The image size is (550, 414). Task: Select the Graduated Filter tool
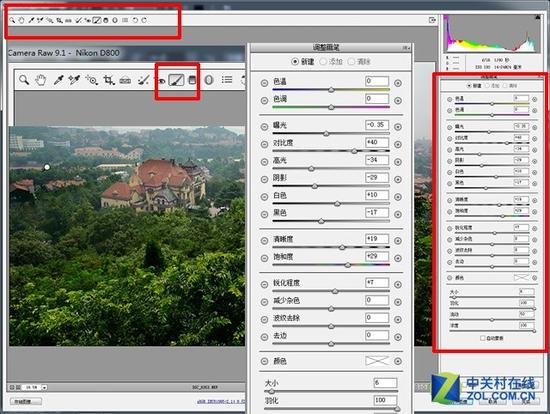pyautogui.click(x=192, y=80)
